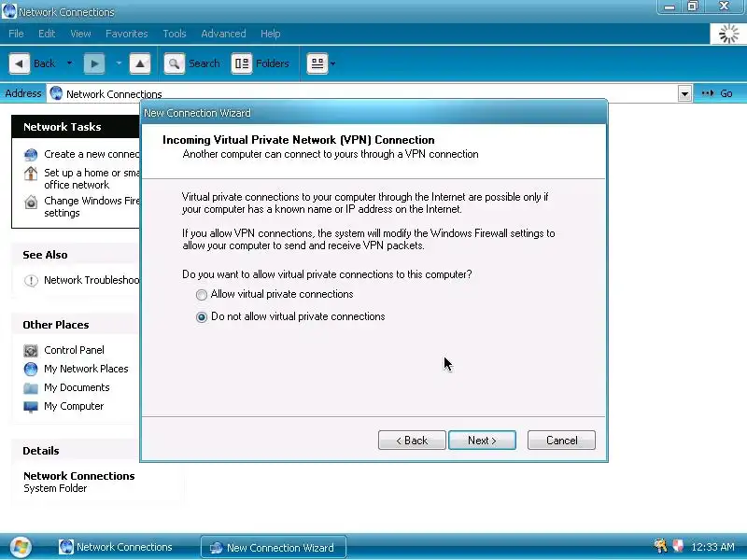
Task: Click the Control Panel icon in Other Places
Action: pos(31,351)
